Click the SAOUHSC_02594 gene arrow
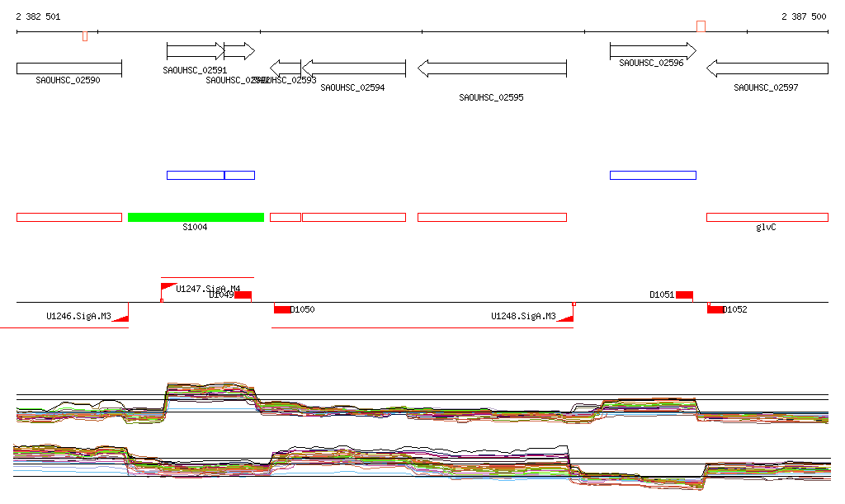 click(354, 68)
